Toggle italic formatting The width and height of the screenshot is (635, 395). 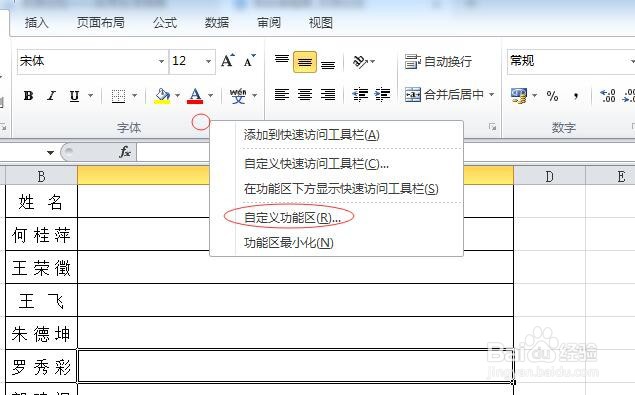(51, 96)
